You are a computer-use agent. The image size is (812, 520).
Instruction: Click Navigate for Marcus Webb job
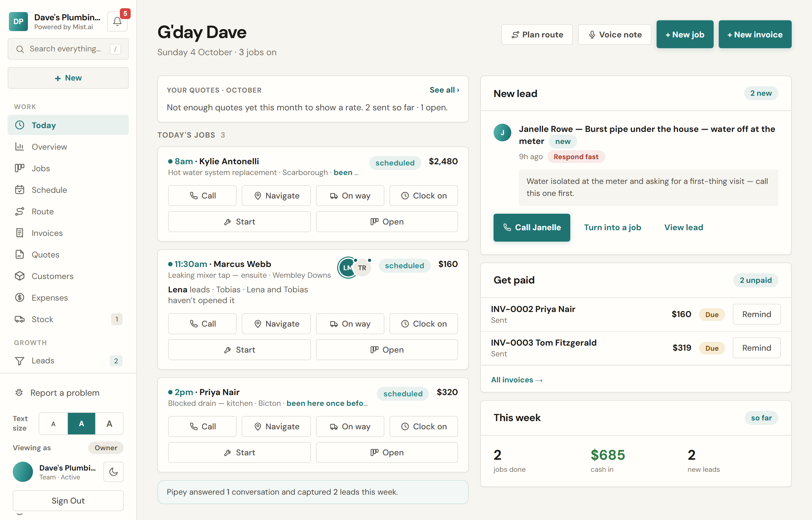coord(276,324)
